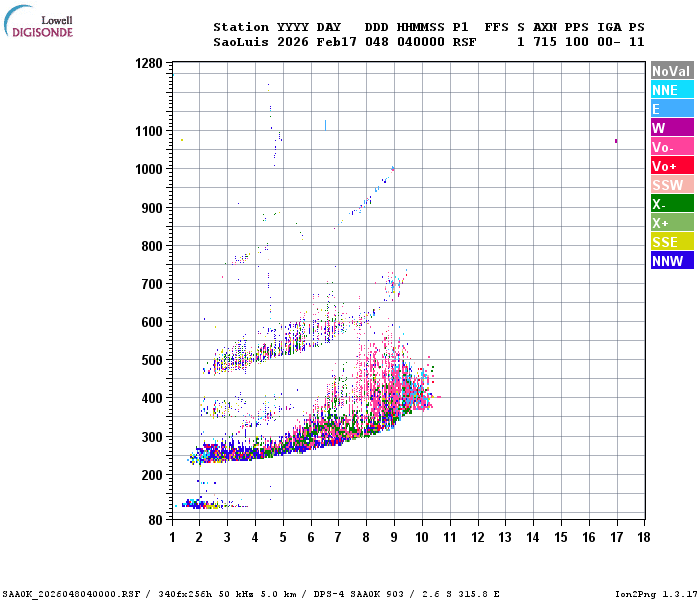Click the isolated purple echo near 17 MHz
The height and width of the screenshot is (600, 700).
[x=616, y=141]
